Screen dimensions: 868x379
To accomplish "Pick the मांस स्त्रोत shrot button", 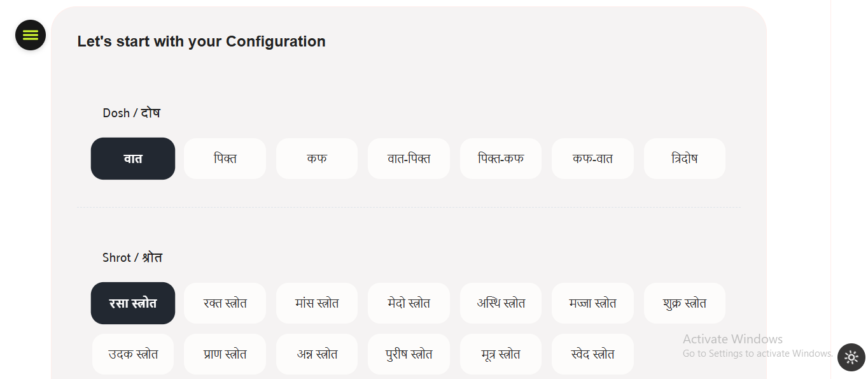I will [x=317, y=303].
